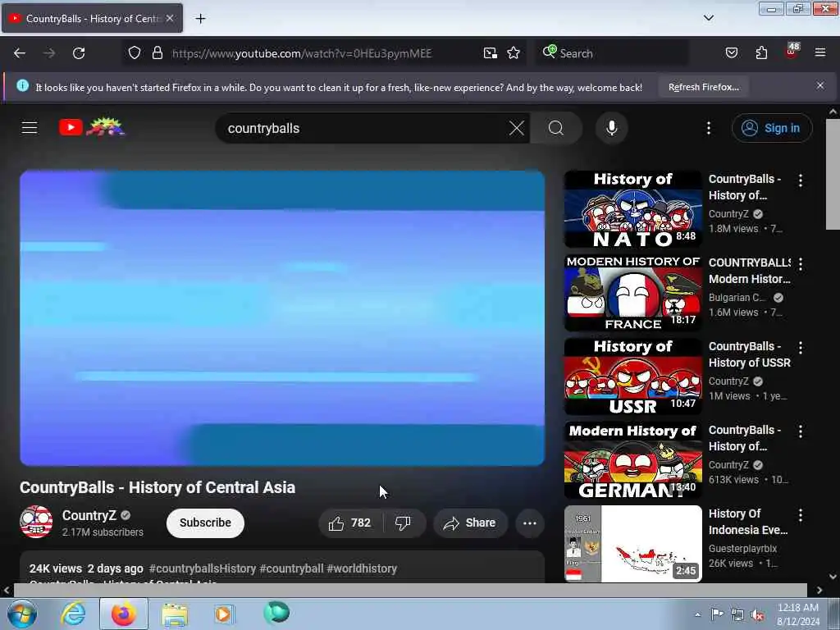Screen dimensions: 840x630
Task: Open YouTube settings three-dot menu near Sign in
Action: (x=708, y=128)
